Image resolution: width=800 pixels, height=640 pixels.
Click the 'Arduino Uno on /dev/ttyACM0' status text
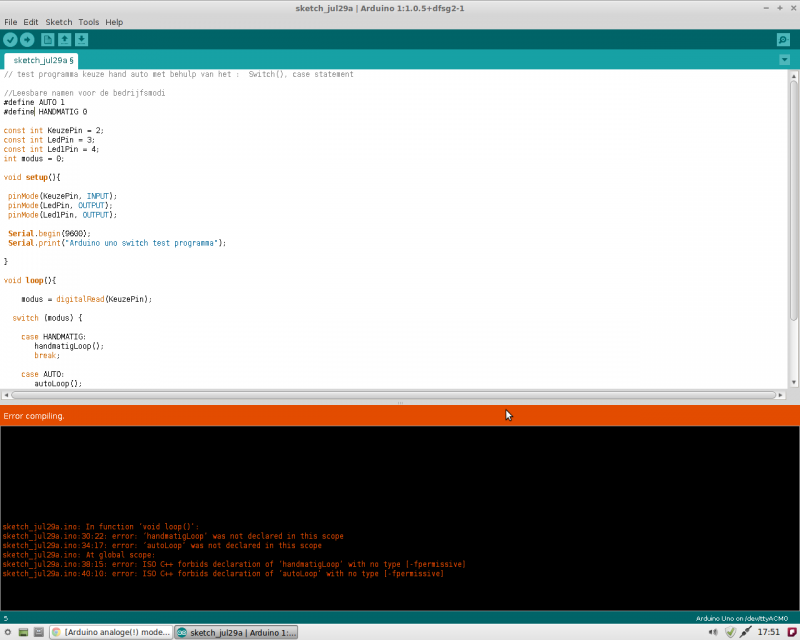(x=742, y=618)
